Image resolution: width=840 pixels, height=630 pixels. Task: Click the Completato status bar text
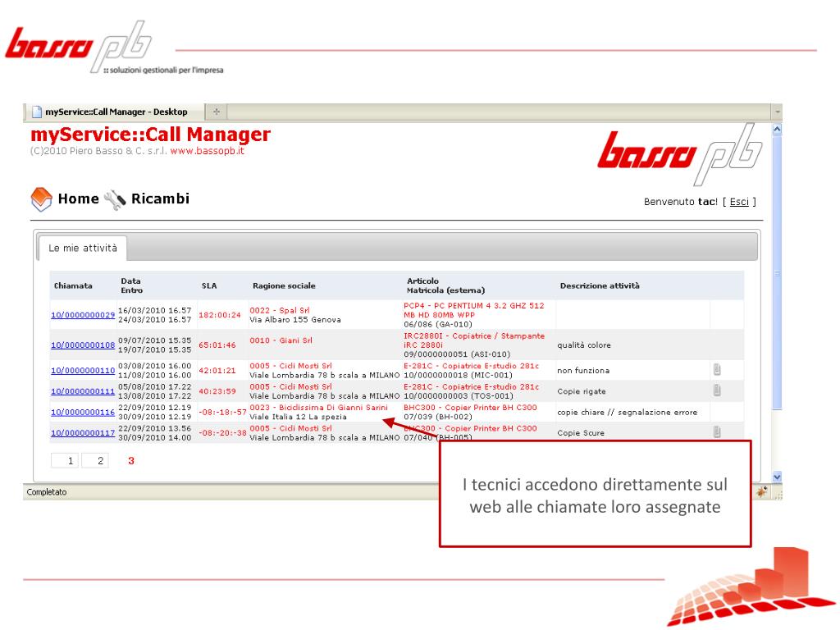coord(47,492)
